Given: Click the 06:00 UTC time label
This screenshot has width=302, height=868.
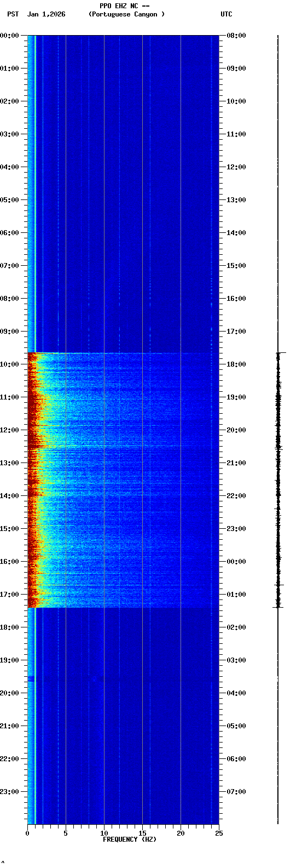Looking at the screenshot, I should [236, 759].
